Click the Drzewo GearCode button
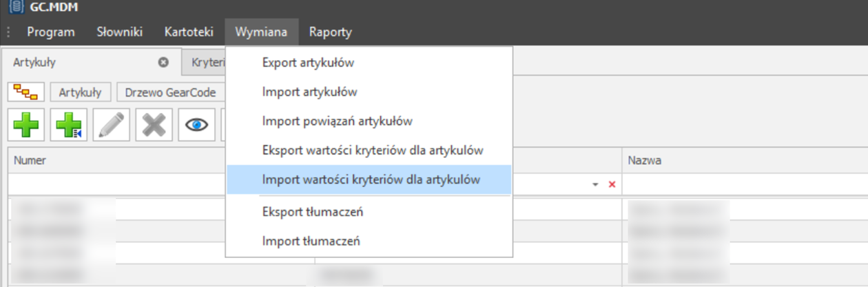This screenshot has width=868, height=287. coord(170,92)
